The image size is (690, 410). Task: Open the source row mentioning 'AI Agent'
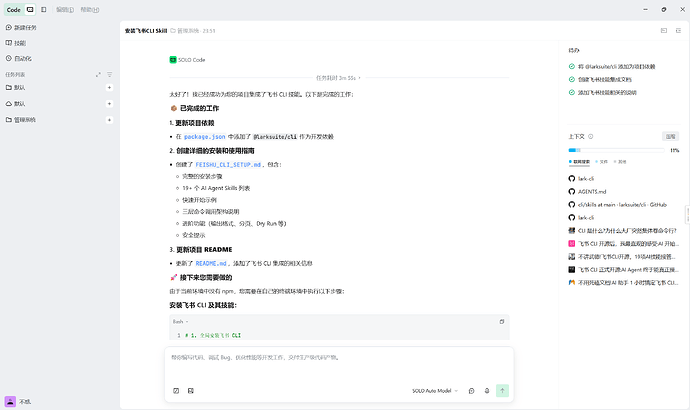click(x=624, y=269)
